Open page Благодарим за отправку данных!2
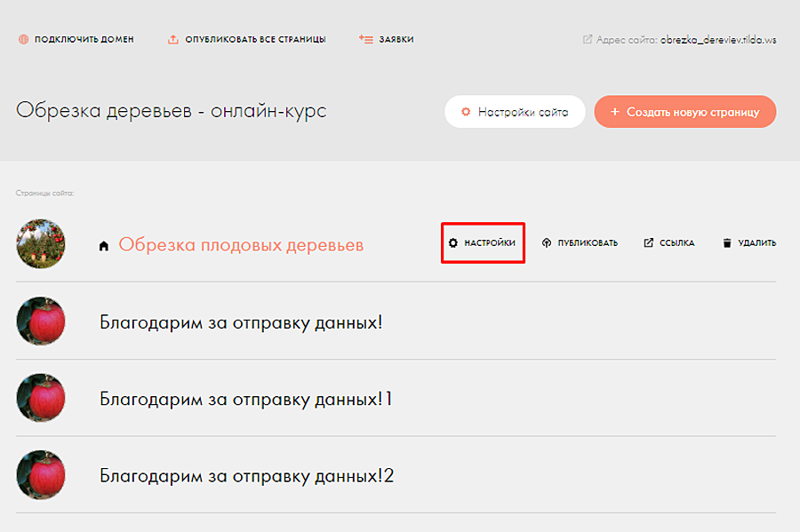The image size is (800, 532). pos(246,476)
